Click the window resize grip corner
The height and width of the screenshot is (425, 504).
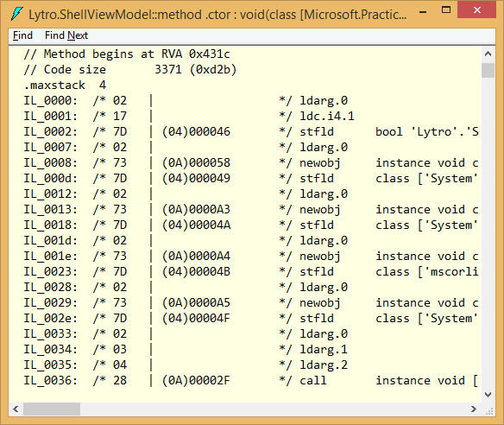(x=489, y=411)
